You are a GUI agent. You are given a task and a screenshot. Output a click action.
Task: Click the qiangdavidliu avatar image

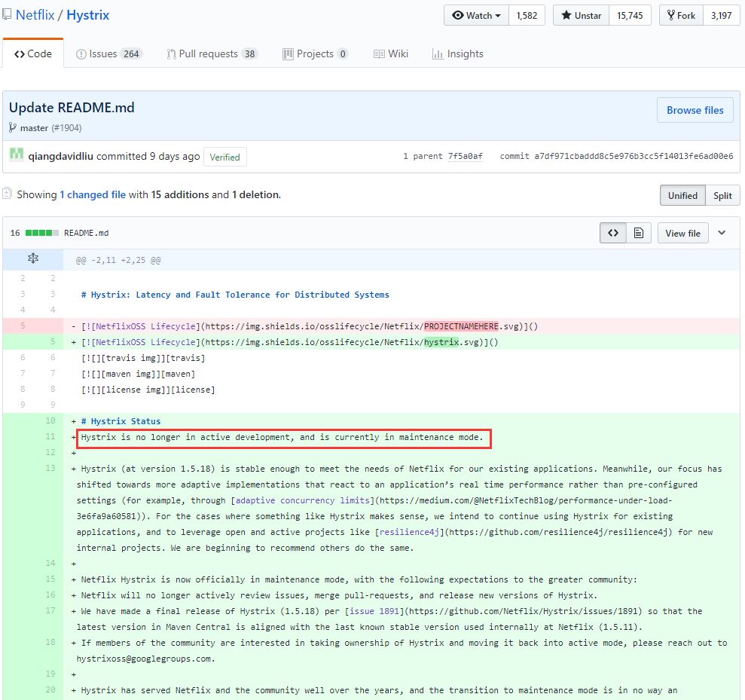pos(17,154)
